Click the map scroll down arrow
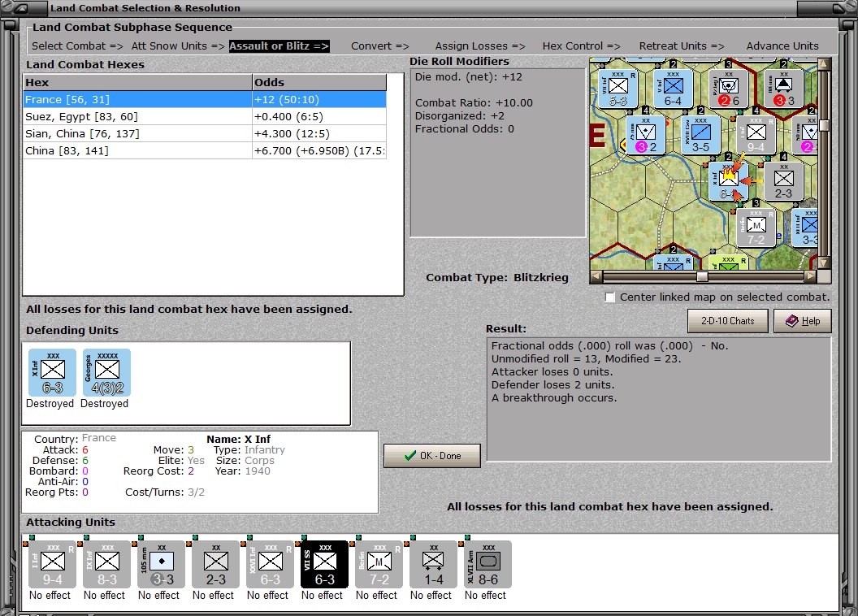This screenshot has width=858, height=616. (x=824, y=263)
